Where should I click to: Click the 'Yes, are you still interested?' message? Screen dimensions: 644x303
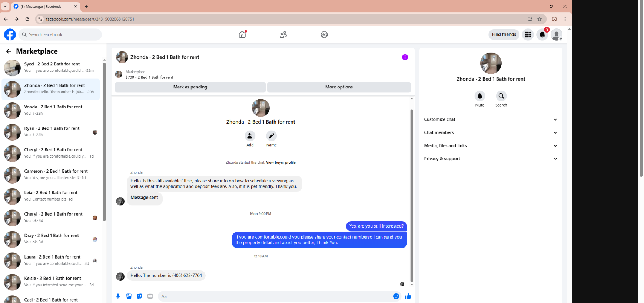(x=376, y=226)
